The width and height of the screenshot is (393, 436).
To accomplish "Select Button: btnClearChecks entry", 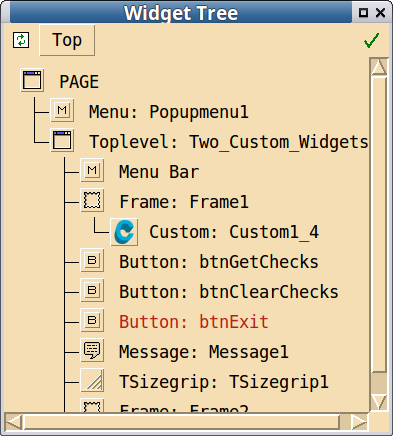I will [x=229, y=292].
